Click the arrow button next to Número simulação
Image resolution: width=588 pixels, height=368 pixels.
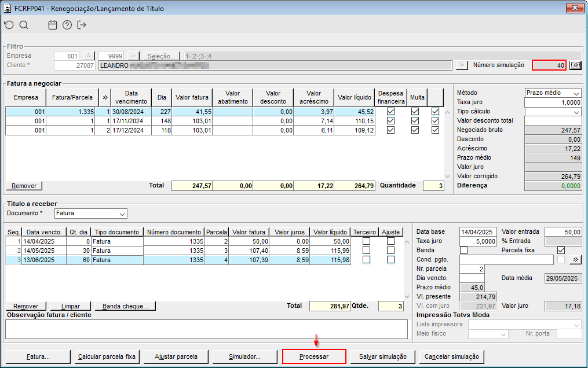[575, 65]
